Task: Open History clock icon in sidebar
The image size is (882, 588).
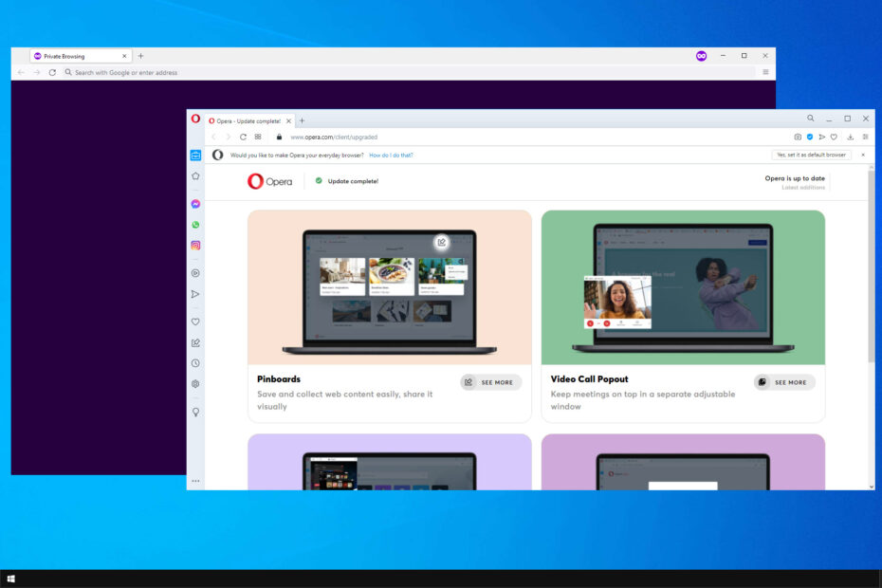Action: point(195,363)
